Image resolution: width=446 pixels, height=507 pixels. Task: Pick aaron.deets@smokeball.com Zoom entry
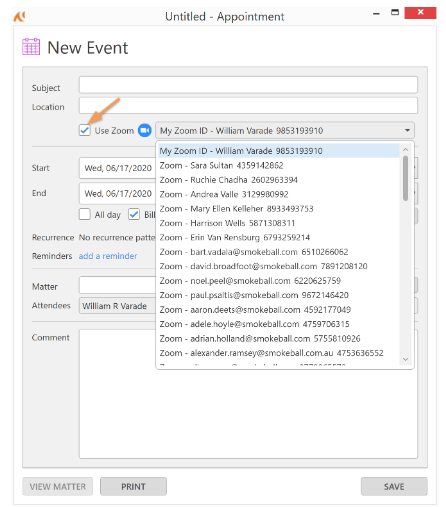point(279,310)
